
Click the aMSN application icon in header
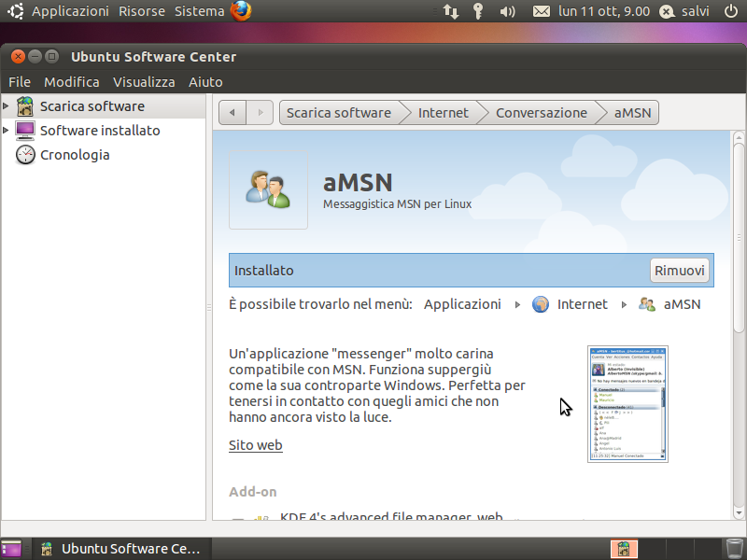click(268, 189)
